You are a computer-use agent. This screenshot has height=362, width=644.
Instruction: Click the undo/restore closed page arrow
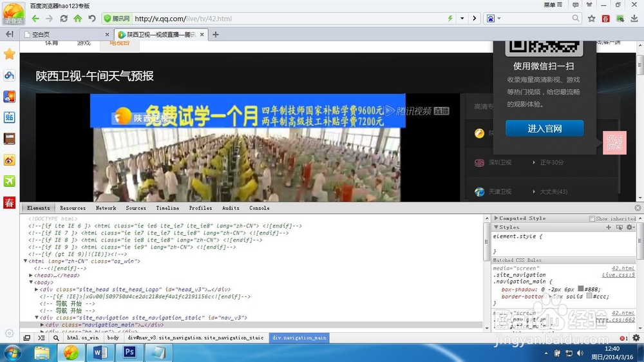pyautogui.click(x=92, y=19)
